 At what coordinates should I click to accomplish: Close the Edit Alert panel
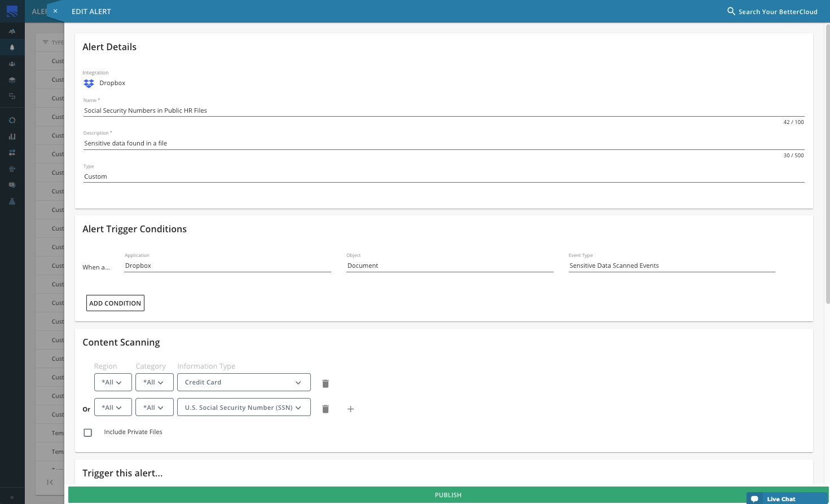(55, 11)
